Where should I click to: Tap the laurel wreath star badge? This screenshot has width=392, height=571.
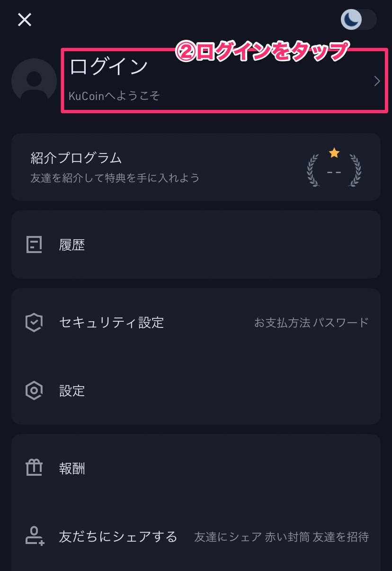pos(334,167)
